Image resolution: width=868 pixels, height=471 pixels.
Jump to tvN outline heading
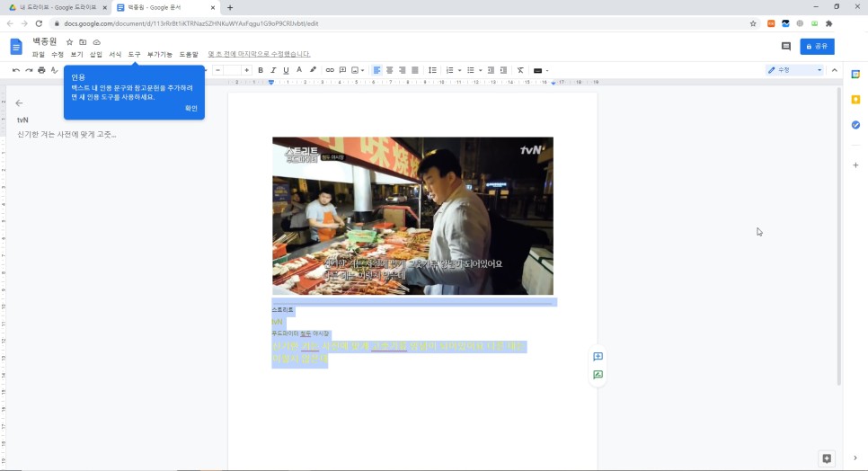tap(22, 120)
